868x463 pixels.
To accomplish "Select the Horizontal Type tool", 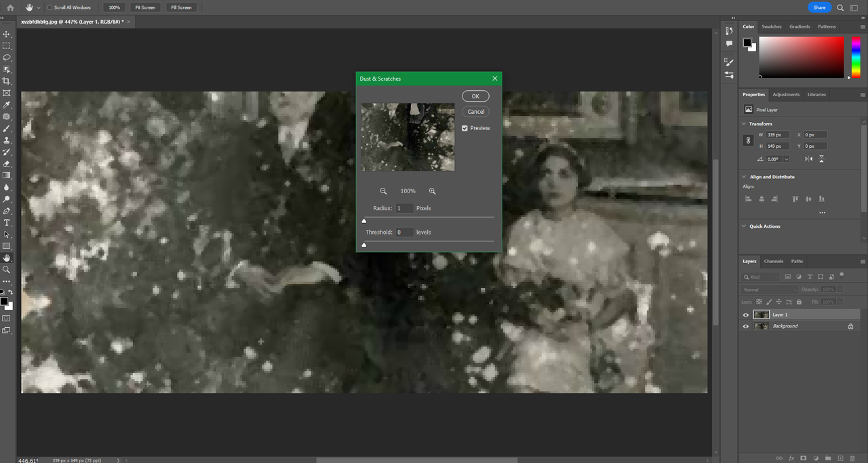I will tap(7, 222).
